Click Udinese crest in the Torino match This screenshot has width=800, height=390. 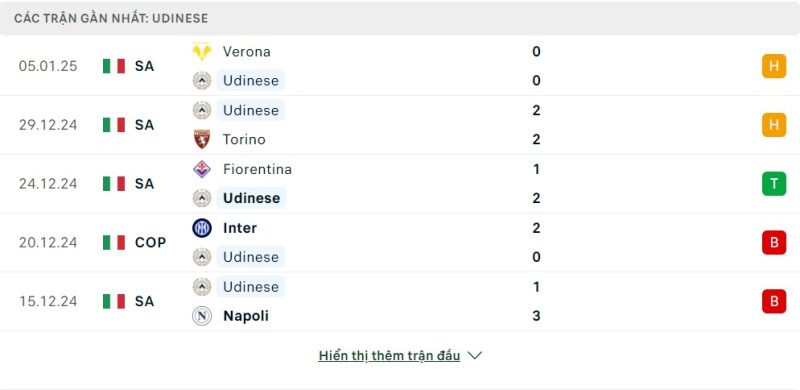coord(202,110)
